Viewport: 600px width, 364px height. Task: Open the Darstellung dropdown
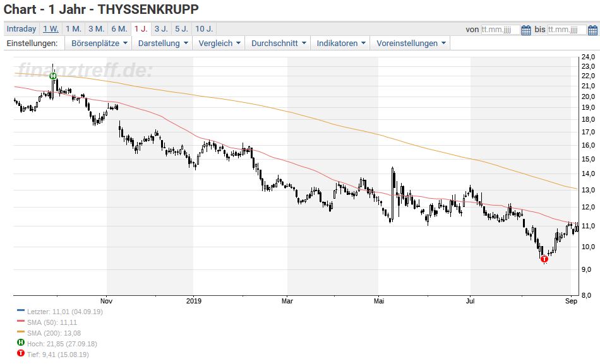click(163, 43)
